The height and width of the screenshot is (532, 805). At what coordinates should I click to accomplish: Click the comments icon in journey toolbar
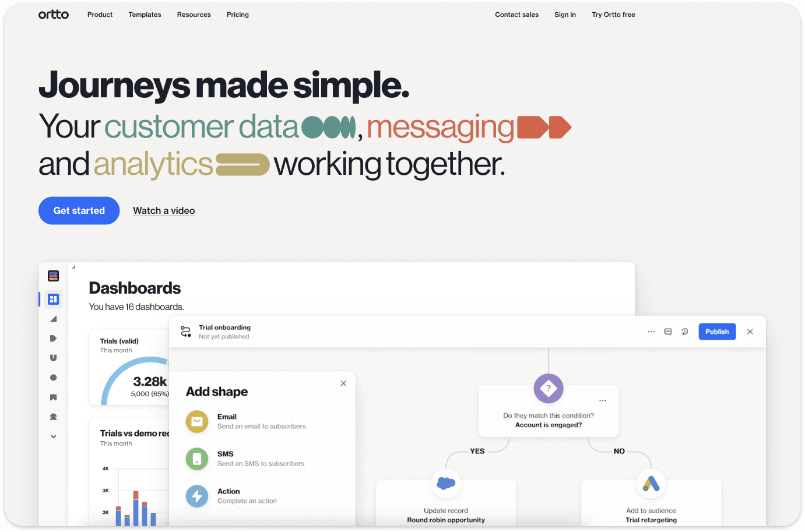click(668, 332)
